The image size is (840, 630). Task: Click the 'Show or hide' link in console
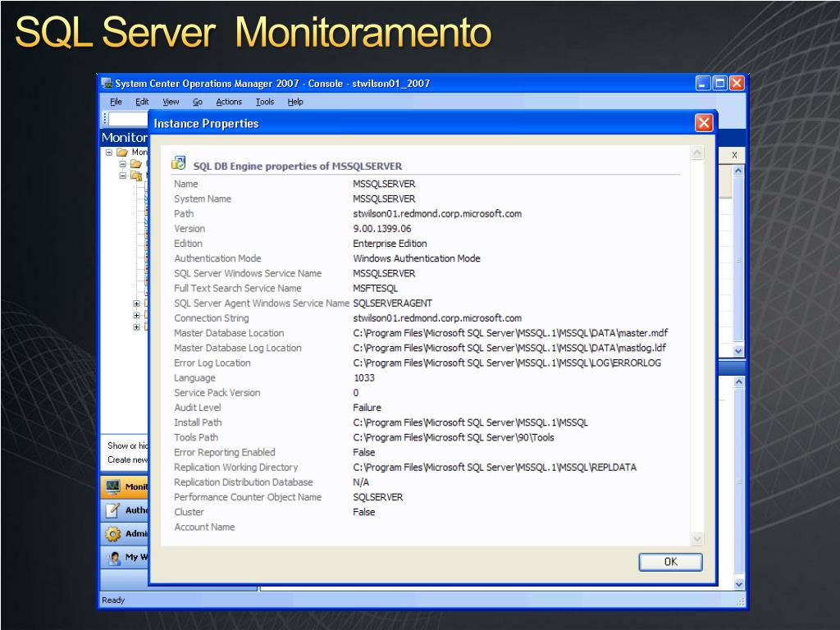[127, 445]
